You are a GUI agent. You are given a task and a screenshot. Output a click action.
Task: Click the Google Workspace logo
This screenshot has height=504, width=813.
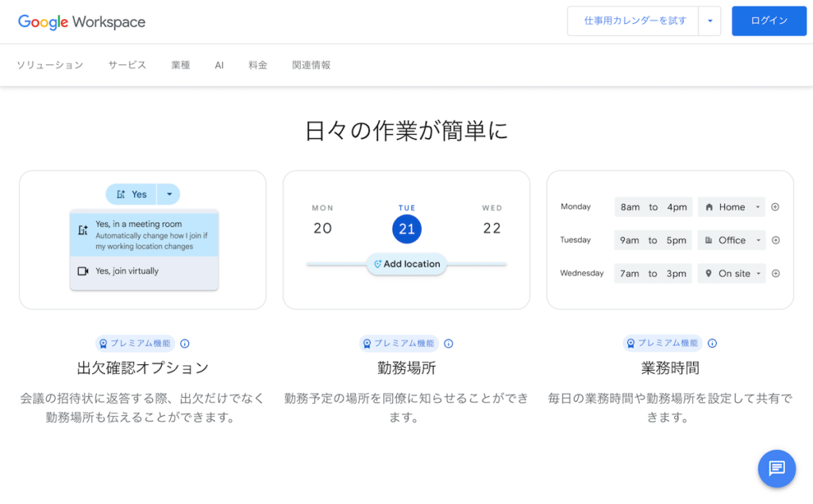(82, 21)
